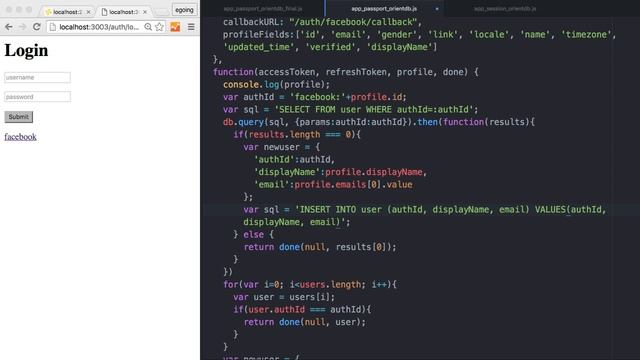This screenshot has height=360, width=640.
Task: Open the app_session_orientdb.js editor tab
Action: 505,9
